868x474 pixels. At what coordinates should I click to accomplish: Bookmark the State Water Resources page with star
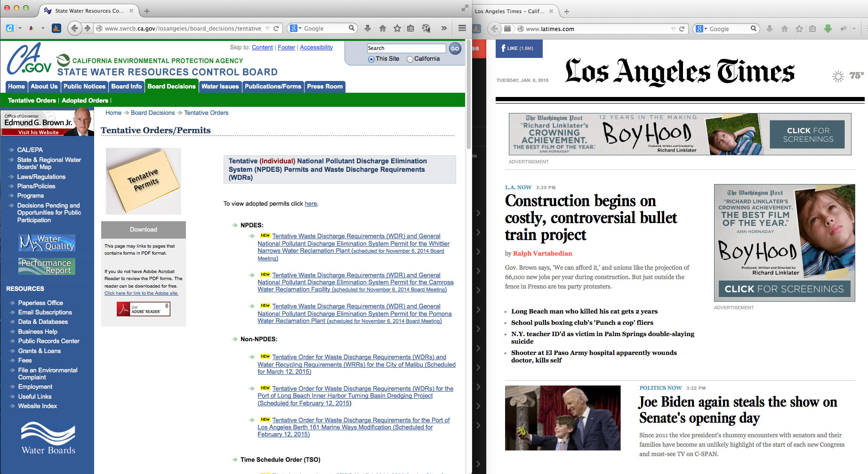(x=397, y=28)
